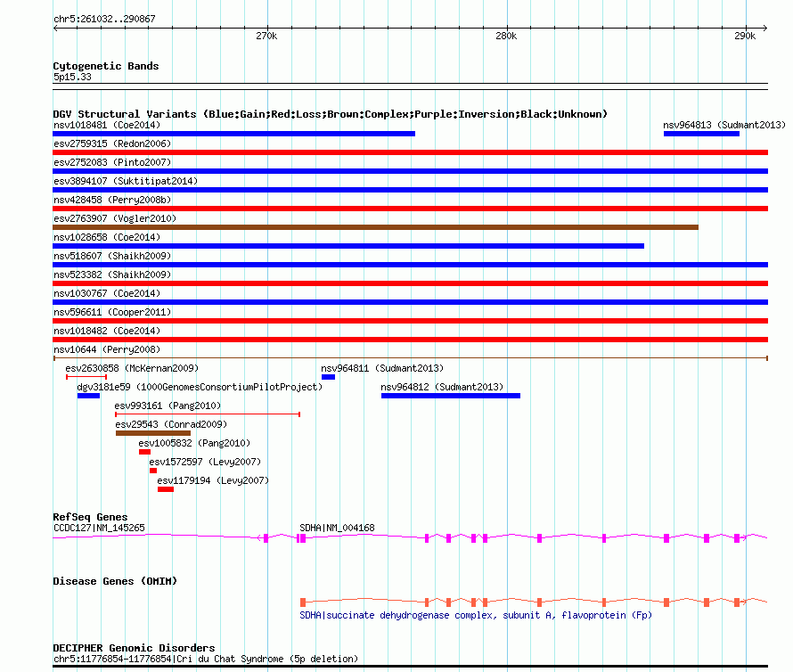This screenshot has height=672, width=793.
Task: Select the esv2763907 brown complex variant bar
Action: coord(375,227)
